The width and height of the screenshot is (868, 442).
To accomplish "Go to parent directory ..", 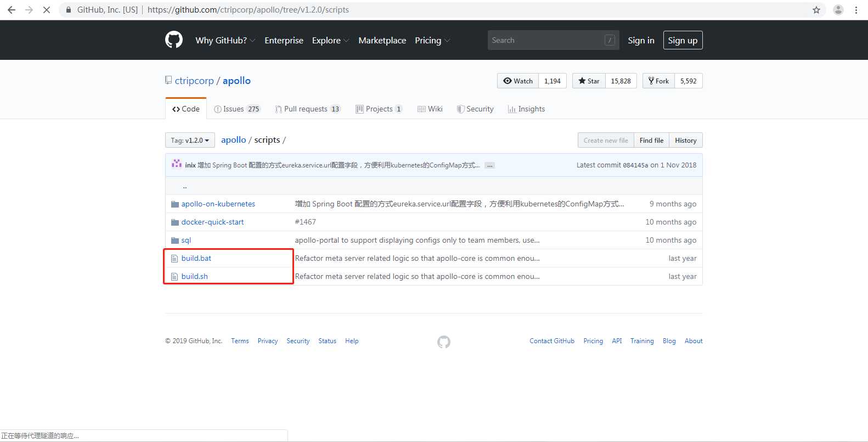I will [185, 186].
